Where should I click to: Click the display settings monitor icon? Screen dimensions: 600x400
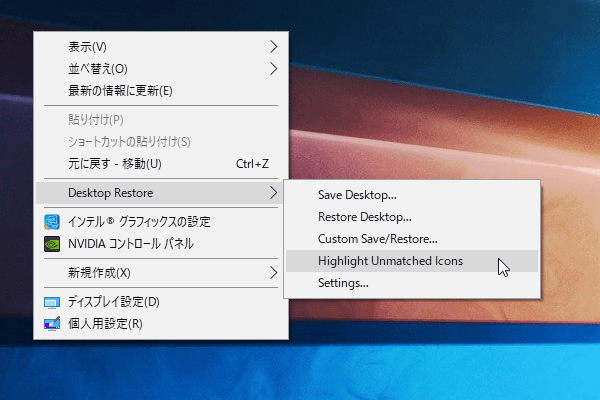[52, 302]
